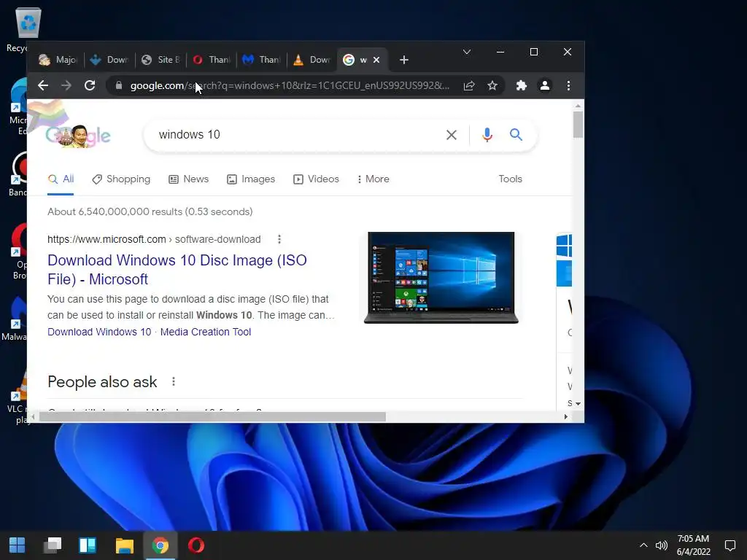Reload the Google search page
Image resolution: width=747 pixels, height=560 pixels.
click(x=90, y=86)
